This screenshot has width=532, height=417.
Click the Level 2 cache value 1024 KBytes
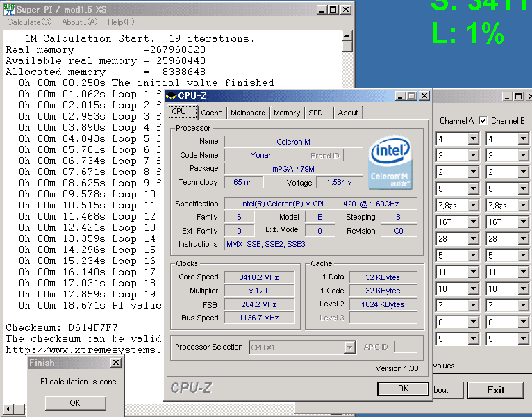click(383, 304)
